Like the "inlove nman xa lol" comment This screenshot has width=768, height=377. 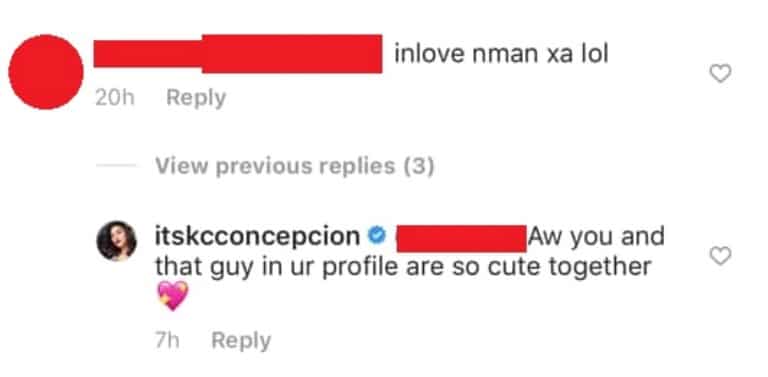click(720, 73)
